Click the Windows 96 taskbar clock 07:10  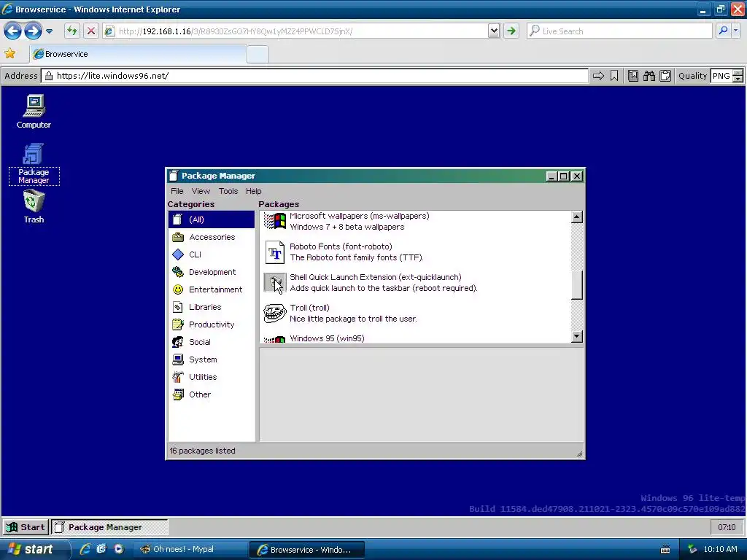tap(727, 527)
